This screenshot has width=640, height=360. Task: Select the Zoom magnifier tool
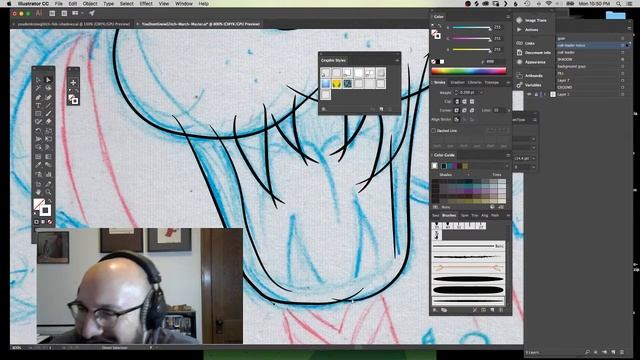(49, 192)
